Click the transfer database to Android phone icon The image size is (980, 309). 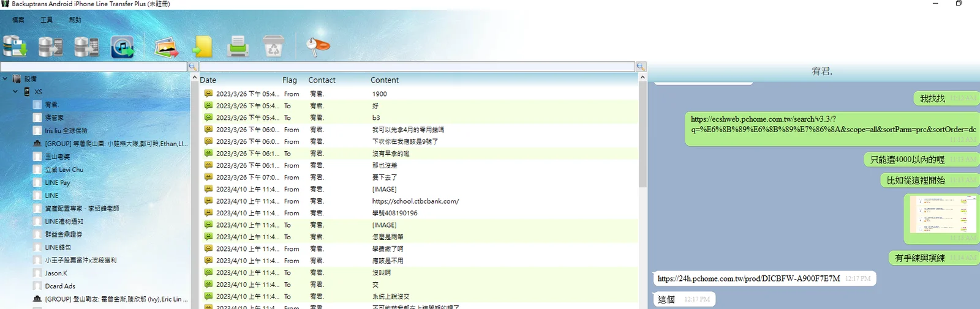[x=50, y=47]
